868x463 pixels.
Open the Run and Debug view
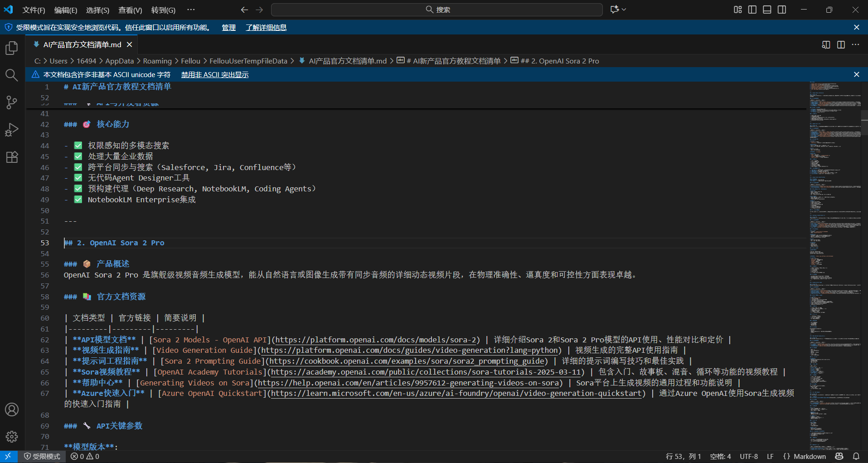tap(12, 130)
